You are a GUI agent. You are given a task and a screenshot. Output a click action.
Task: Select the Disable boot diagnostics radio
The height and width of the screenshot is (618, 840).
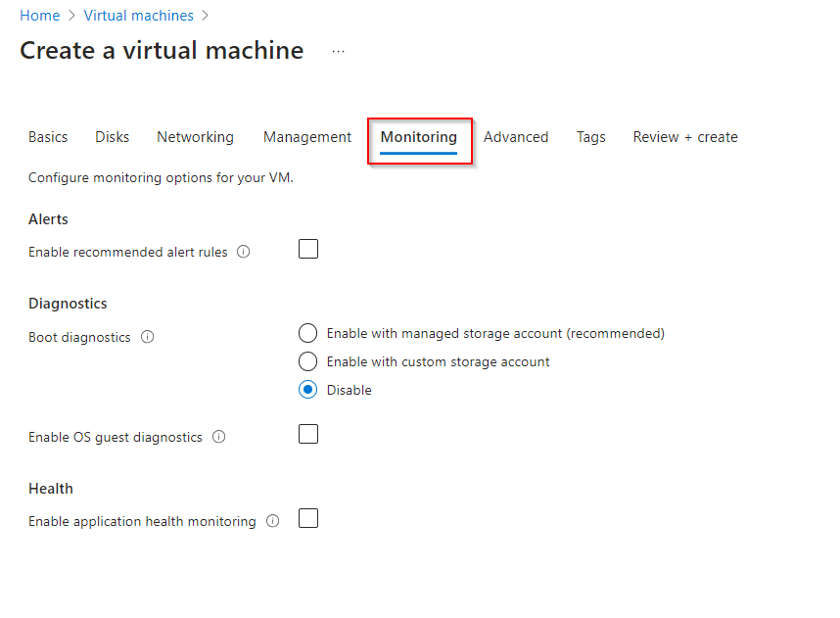pyautogui.click(x=307, y=390)
